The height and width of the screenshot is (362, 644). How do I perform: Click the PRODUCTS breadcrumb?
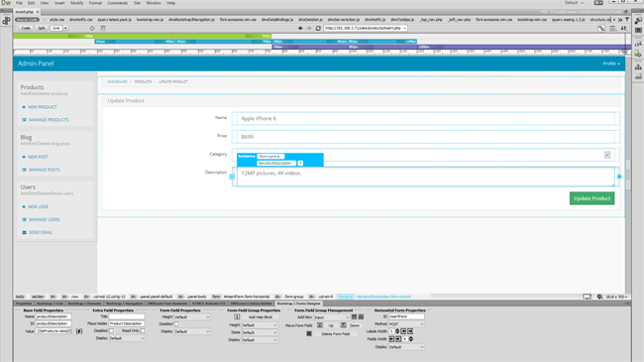point(143,82)
